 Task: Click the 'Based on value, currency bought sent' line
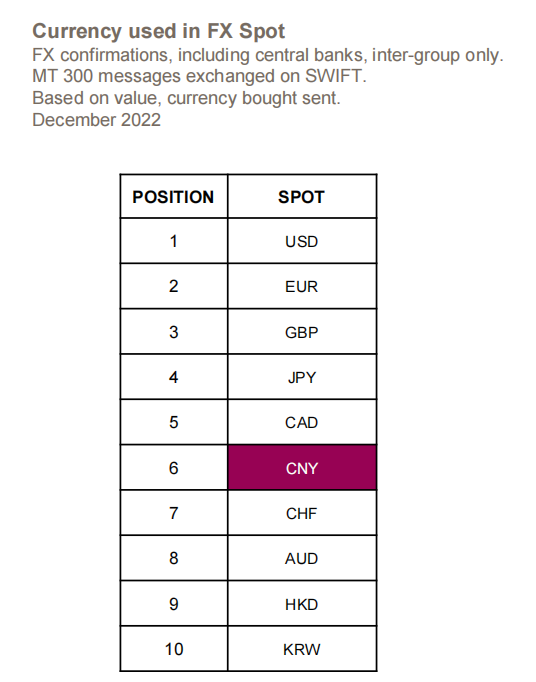186,98
